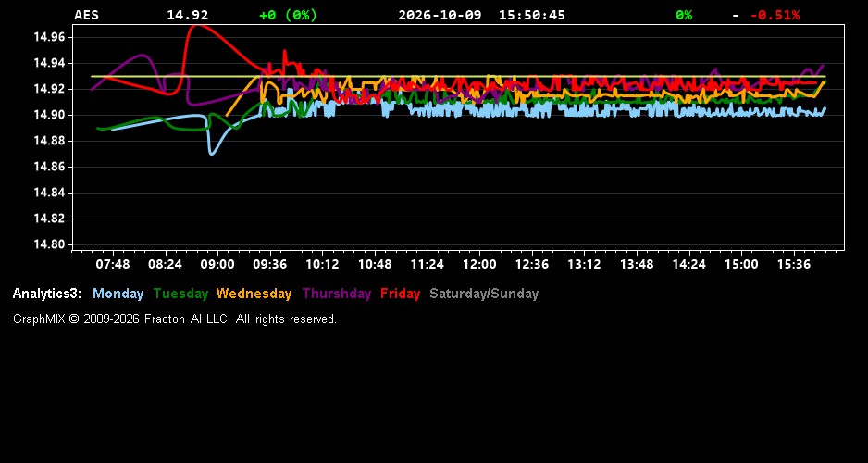Click the light blue Monday line's dip
Viewport: 868px width, 463px height.
tap(212, 153)
